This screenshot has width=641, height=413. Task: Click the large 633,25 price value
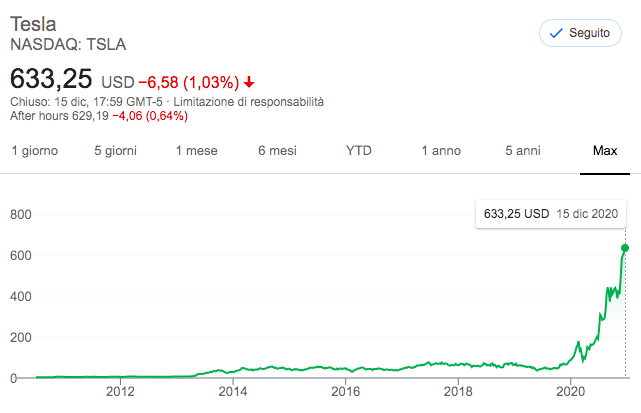(x=52, y=79)
